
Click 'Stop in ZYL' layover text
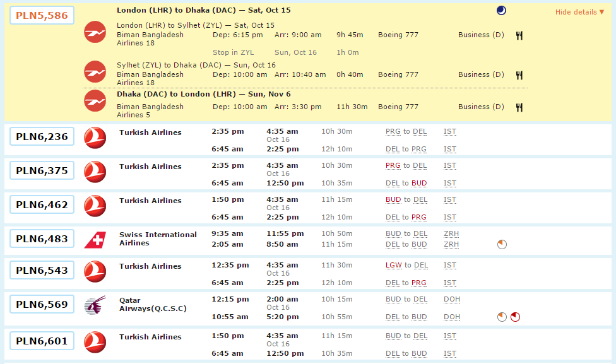234,52
